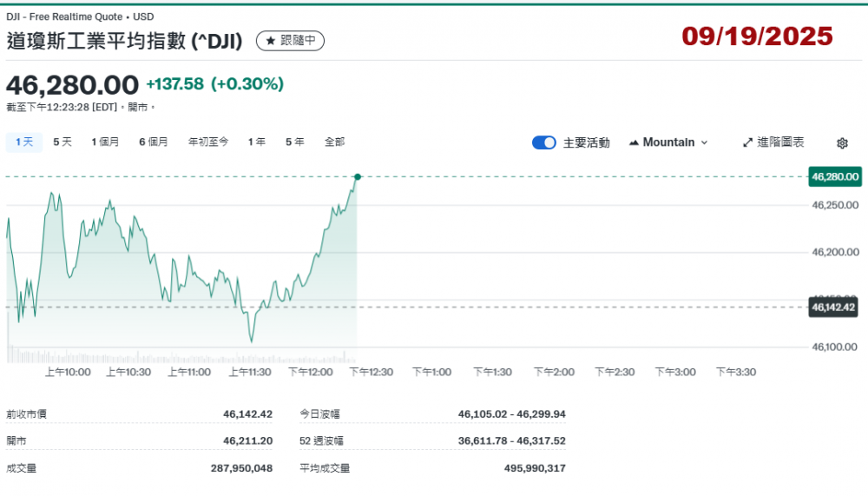Image resolution: width=868 pixels, height=496 pixels.
Task: Click the 道瓊斯工業平均指數 (^DJI) title
Action: 124,41
